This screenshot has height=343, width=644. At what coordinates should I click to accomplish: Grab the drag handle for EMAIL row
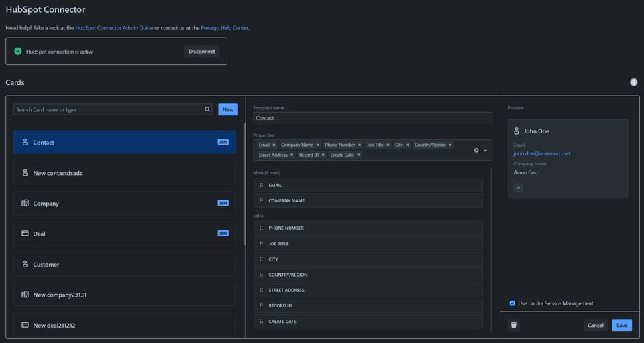point(261,185)
